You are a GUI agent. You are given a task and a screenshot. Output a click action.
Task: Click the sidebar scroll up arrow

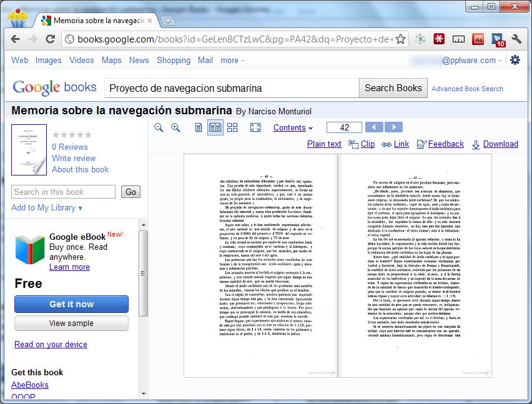pyautogui.click(x=144, y=225)
